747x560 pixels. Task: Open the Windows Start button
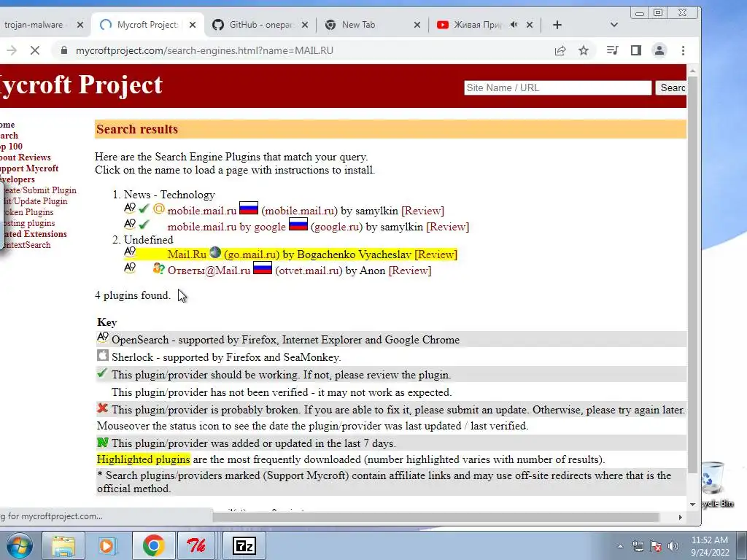tap(19, 545)
